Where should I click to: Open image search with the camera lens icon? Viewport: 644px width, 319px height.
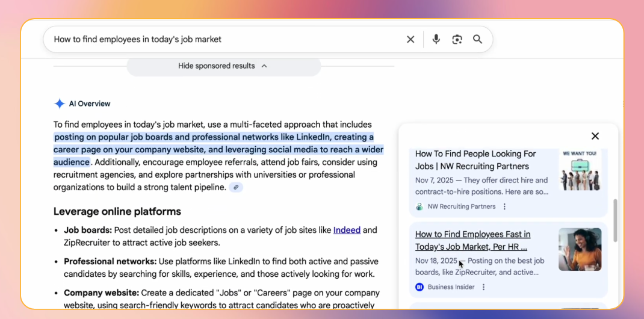coord(457,39)
